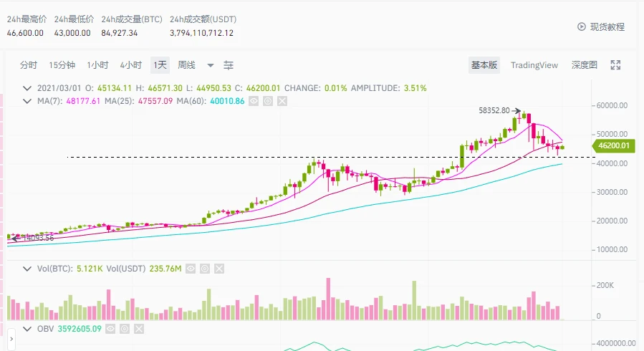Click the 46200.01 current price label
The height and width of the screenshot is (351, 644).
[x=614, y=145]
